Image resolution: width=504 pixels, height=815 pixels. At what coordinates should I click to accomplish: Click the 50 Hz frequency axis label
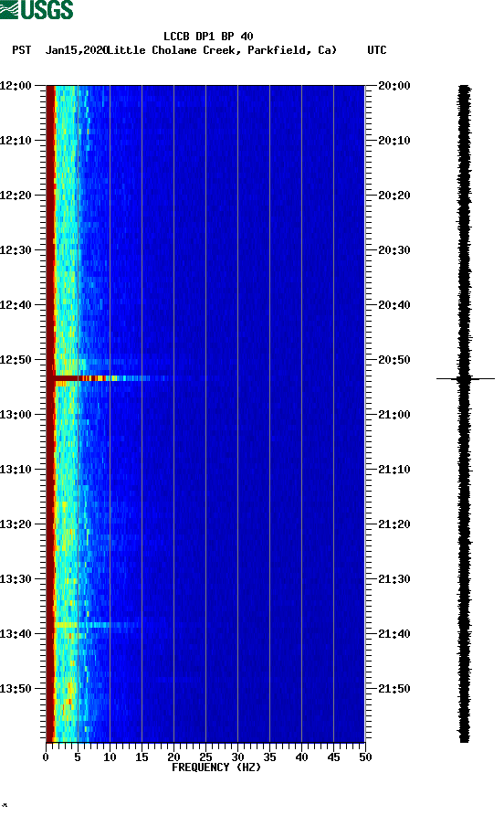366,757
